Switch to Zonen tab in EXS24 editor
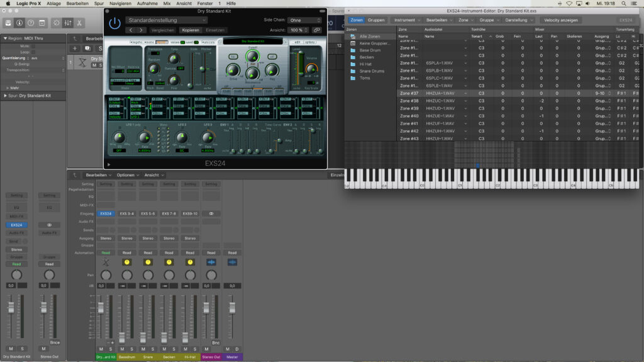This screenshot has height=362, width=644. pos(357,20)
